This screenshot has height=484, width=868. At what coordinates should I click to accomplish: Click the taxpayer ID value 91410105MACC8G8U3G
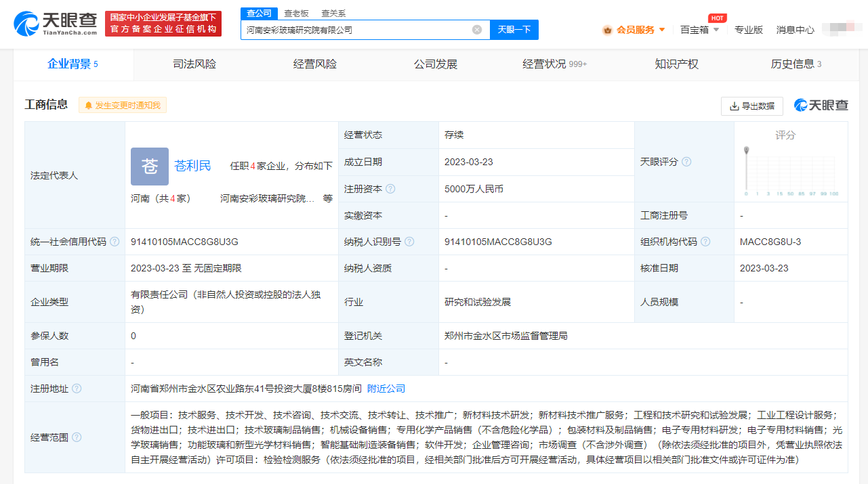click(498, 242)
